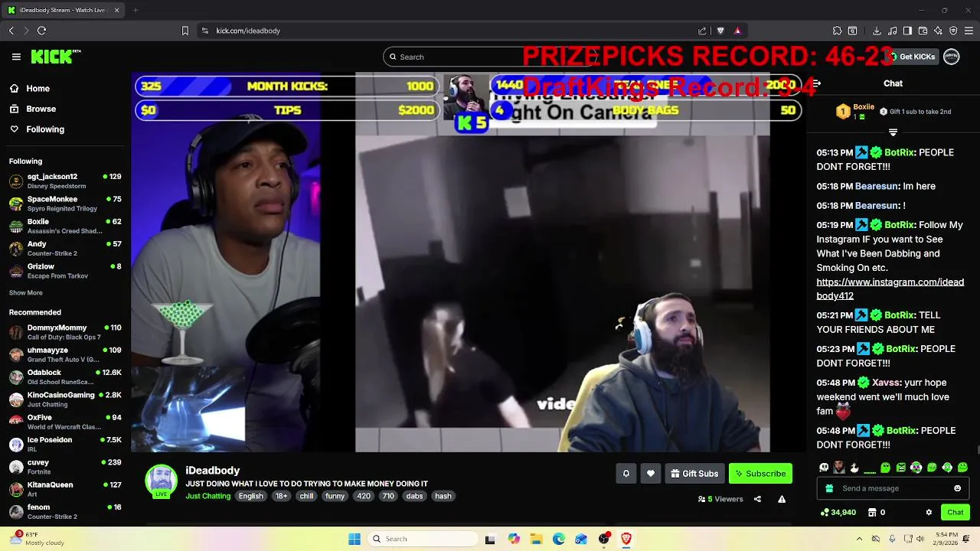Open browser main menu

click(x=969, y=31)
